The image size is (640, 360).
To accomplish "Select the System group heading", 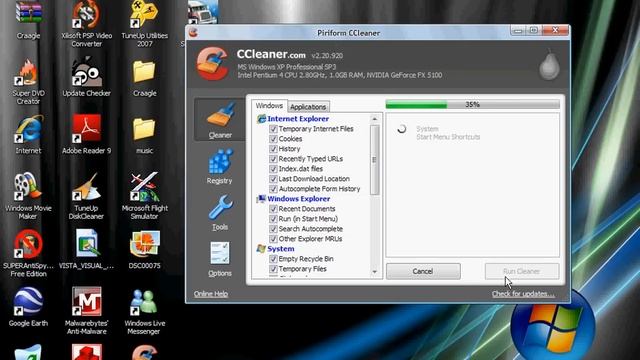I will [280, 249].
